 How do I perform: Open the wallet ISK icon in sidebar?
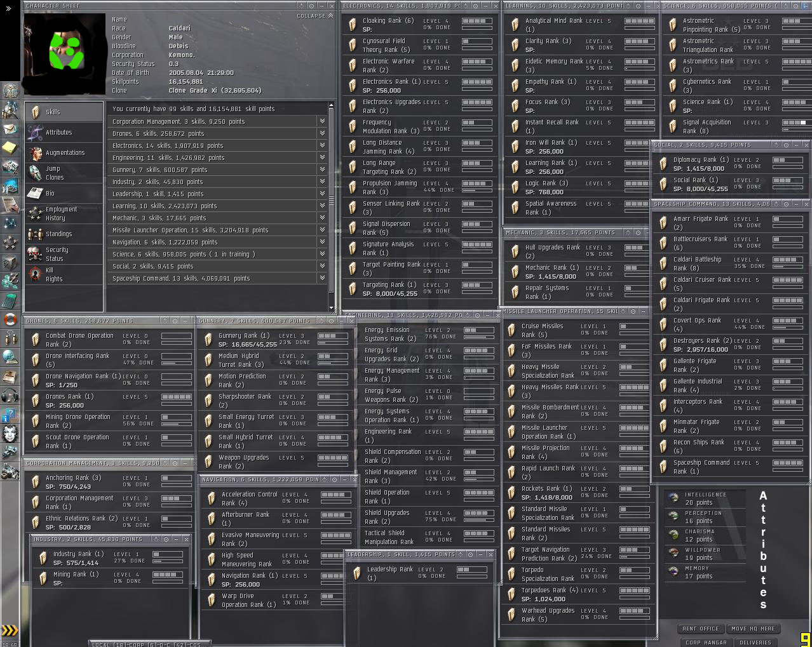click(x=10, y=281)
